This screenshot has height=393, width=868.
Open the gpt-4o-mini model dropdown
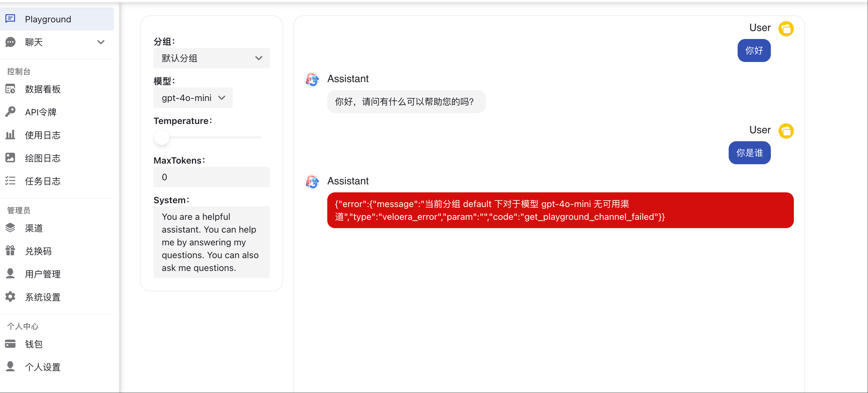point(193,98)
